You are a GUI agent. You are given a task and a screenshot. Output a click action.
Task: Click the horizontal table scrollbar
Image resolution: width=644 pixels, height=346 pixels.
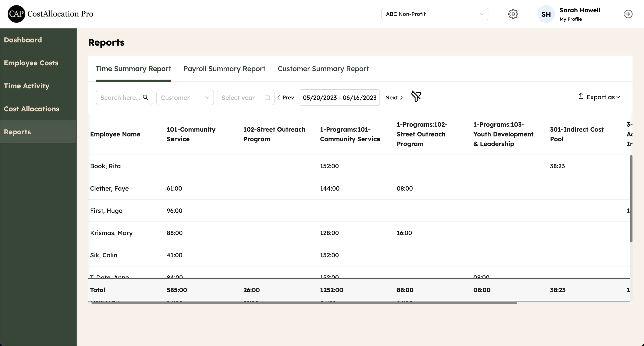click(304, 303)
